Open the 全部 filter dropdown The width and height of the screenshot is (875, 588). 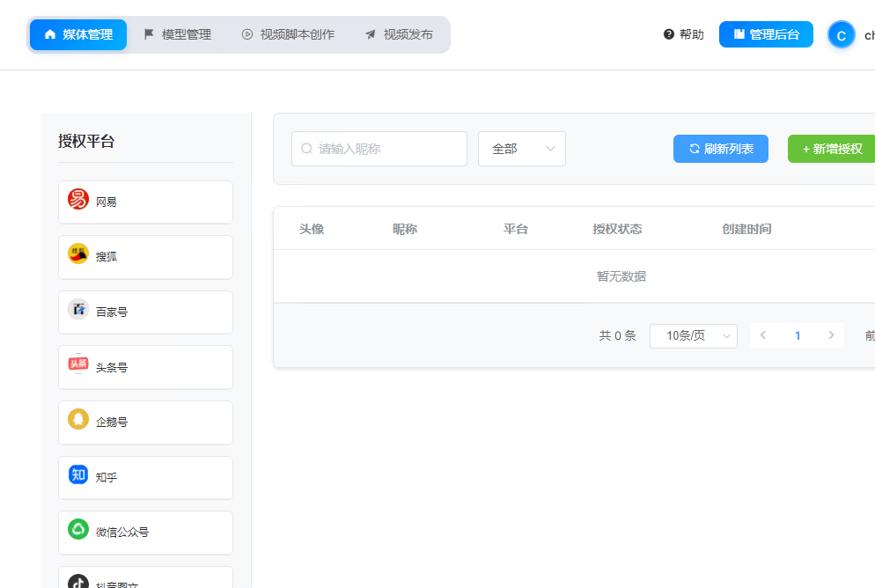tap(522, 149)
